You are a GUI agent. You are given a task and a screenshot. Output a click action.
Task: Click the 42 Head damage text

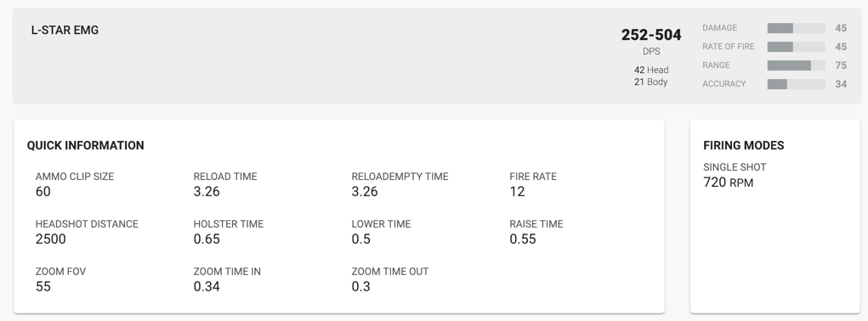(x=651, y=70)
